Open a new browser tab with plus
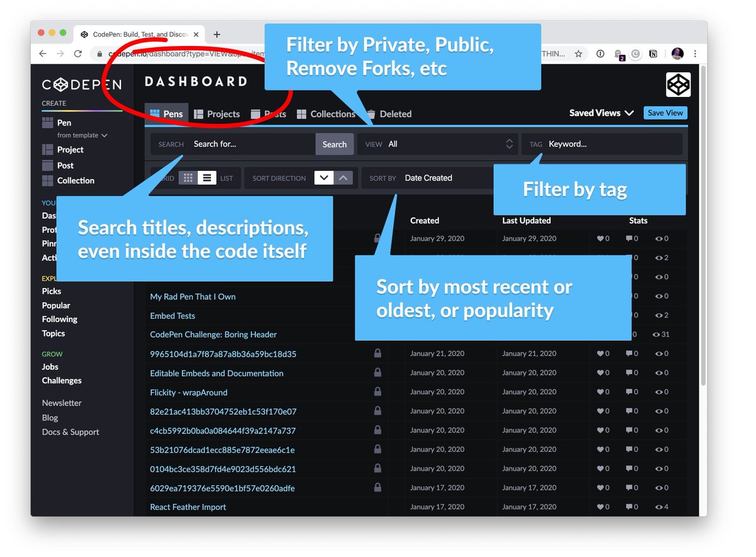Screen dimensions: 756x557 coord(217,35)
